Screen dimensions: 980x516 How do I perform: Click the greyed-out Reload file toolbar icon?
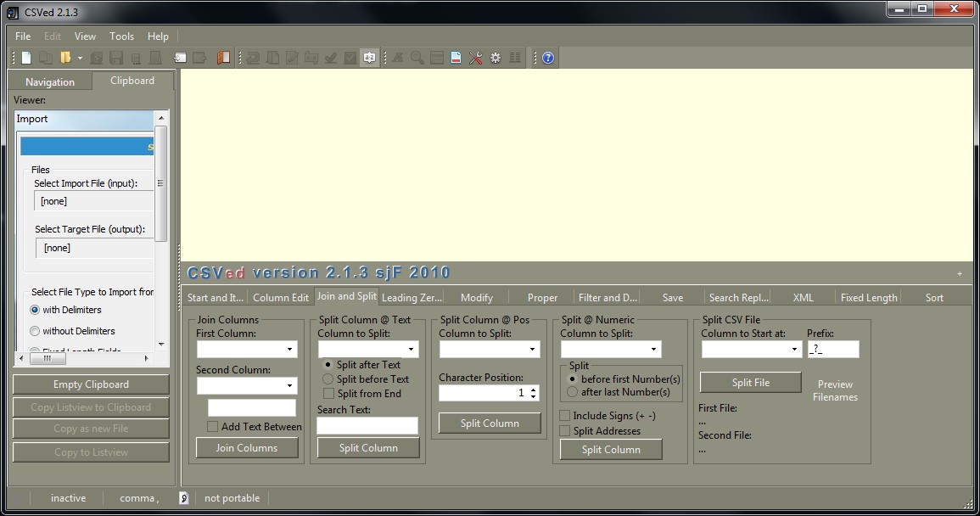coord(96,59)
